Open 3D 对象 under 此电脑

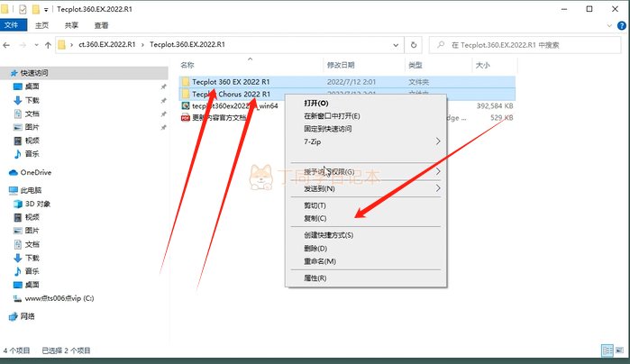point(37,204)
